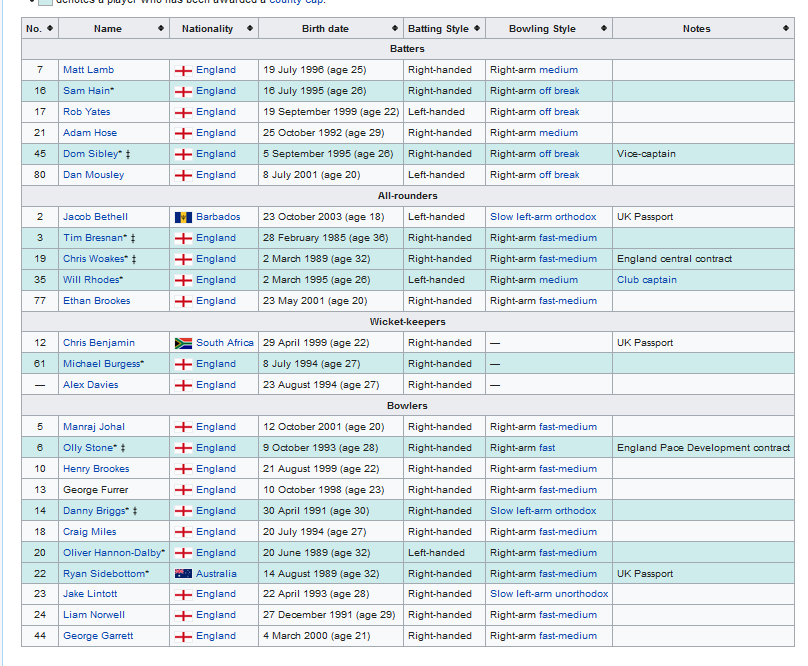Click the sort arrows in the Nationality header

pos(250,28)
